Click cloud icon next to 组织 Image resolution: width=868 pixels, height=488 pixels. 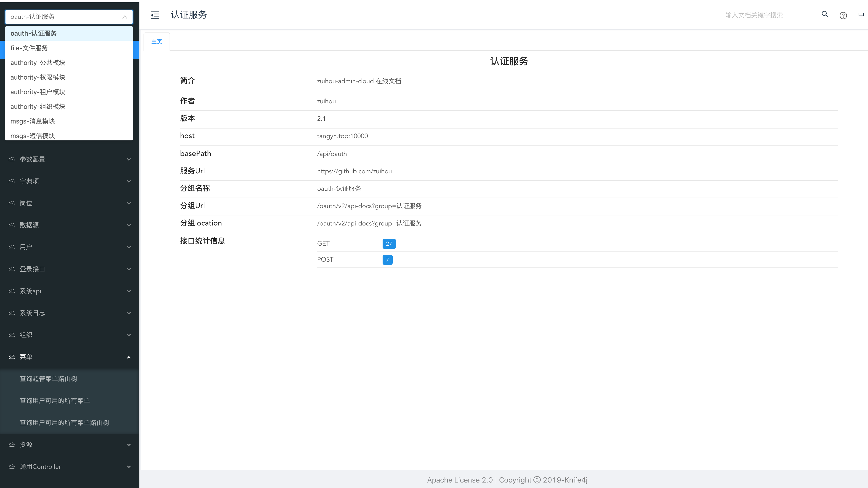[x=12, y=335]
